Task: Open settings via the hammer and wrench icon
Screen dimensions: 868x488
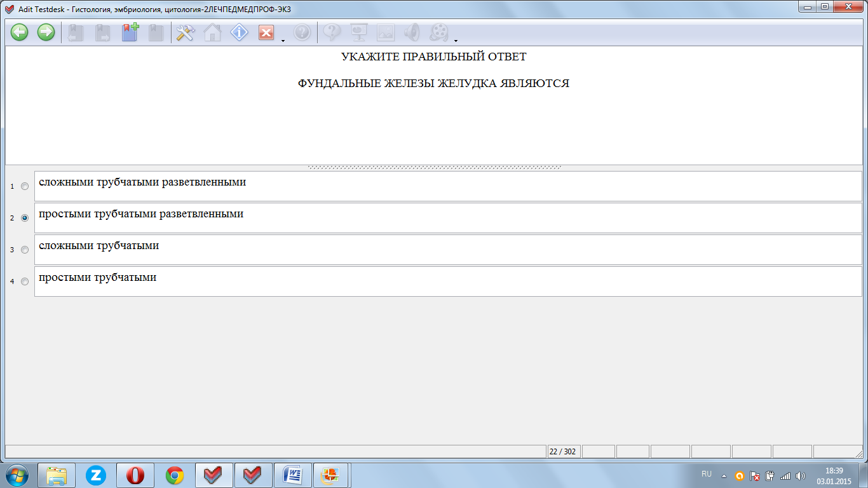Action: [x=185, y=32]
